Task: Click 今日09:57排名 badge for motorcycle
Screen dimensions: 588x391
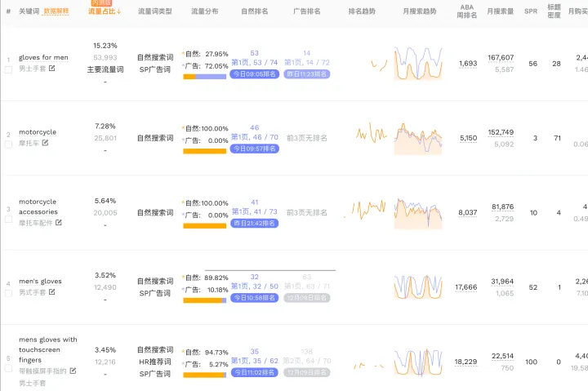Action: click(254, 149)
